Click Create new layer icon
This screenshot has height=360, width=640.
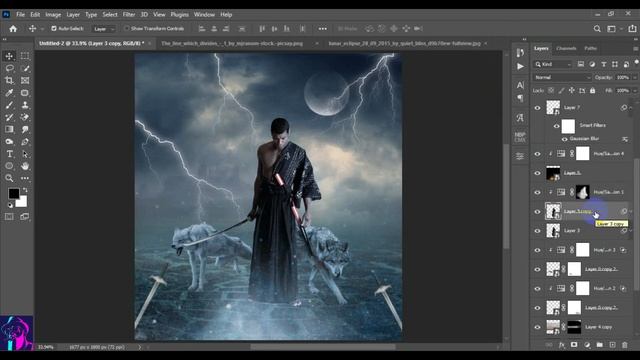[612, 345]
